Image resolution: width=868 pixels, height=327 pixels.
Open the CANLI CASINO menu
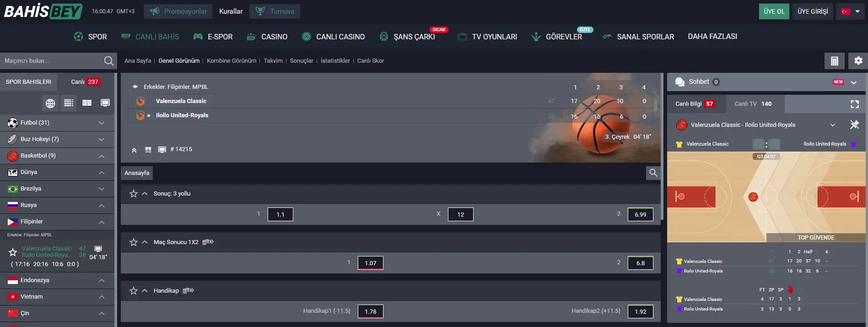point(333,37)
